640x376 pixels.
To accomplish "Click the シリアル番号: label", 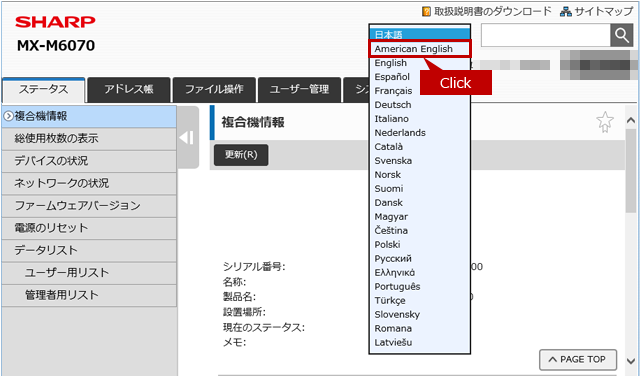I will 254,267.
